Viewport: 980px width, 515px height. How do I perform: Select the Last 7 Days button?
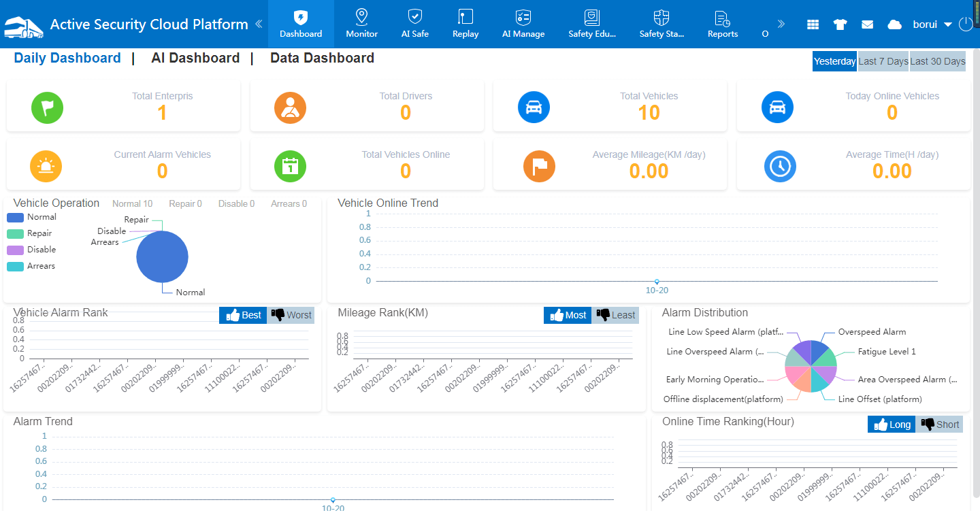[883, 61]
